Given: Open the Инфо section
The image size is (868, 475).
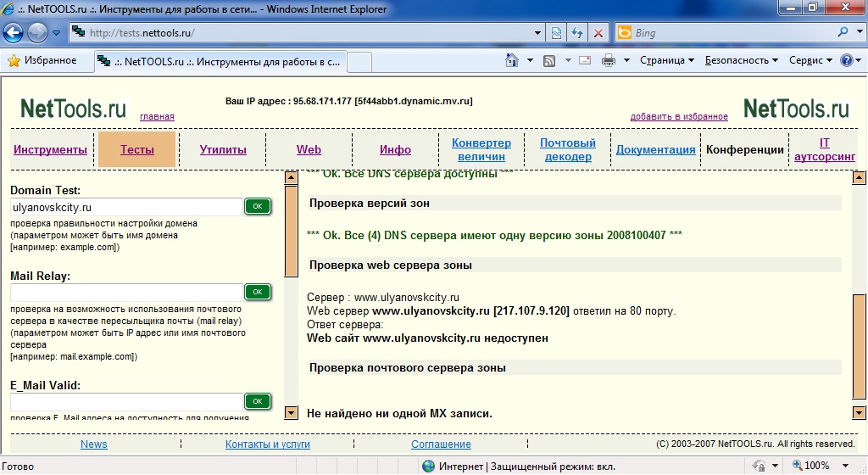Looking at the screenshot, I should pyautogui.click(x=395, y=149).
